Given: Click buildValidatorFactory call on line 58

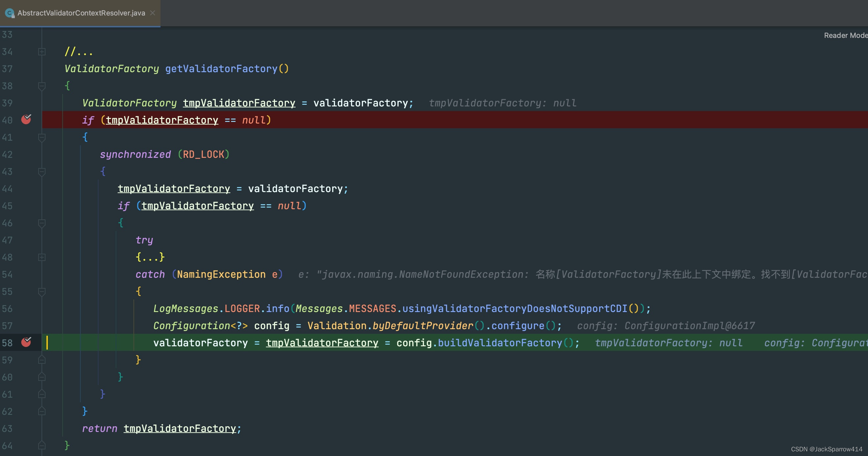Looking at the screenshot, I should 500,343.
